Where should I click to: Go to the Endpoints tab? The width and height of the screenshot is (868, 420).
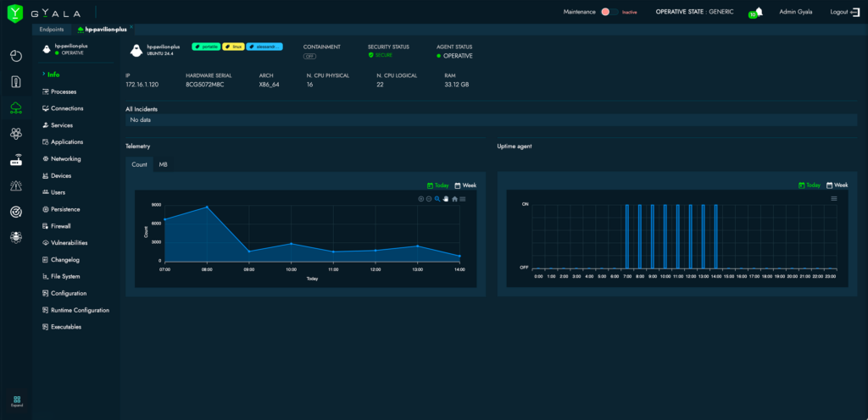52,29
